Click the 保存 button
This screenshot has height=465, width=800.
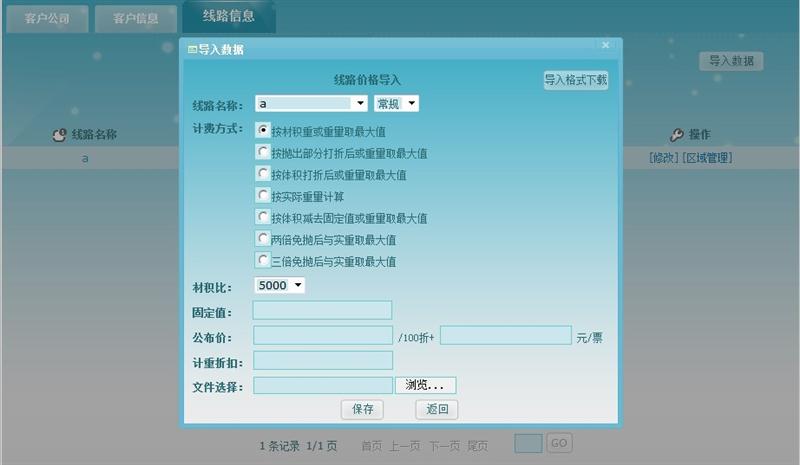click(362, 409)
